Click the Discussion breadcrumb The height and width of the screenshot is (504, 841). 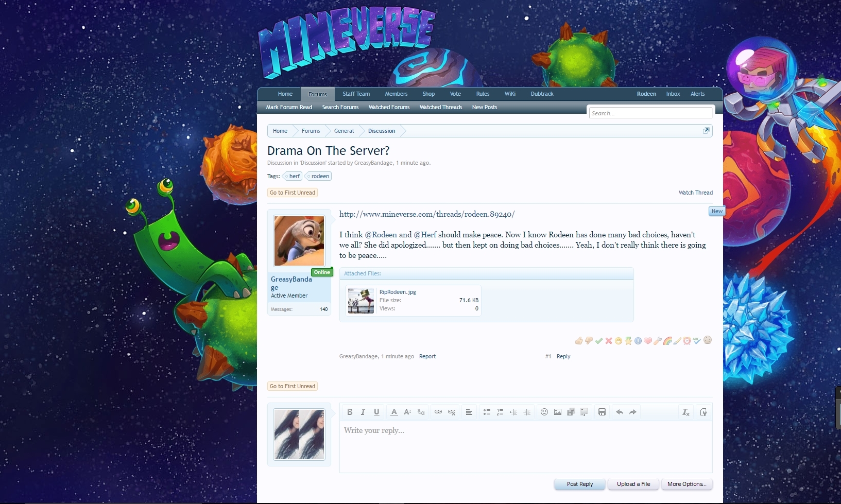point(382,131)
